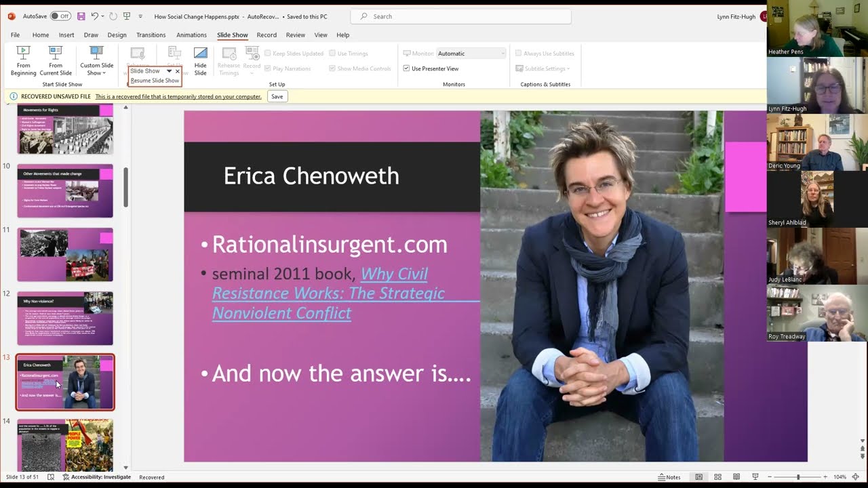The width and height of the screenshot is (868, 488).
Task: Open the Custom Slide Show menu
Action: click(96, 60)
